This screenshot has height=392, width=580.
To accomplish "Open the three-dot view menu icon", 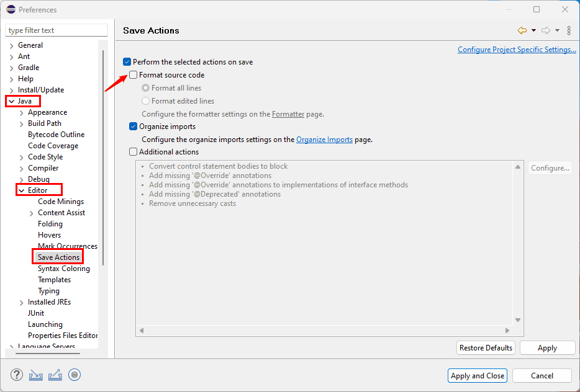I will click(569, 30).
